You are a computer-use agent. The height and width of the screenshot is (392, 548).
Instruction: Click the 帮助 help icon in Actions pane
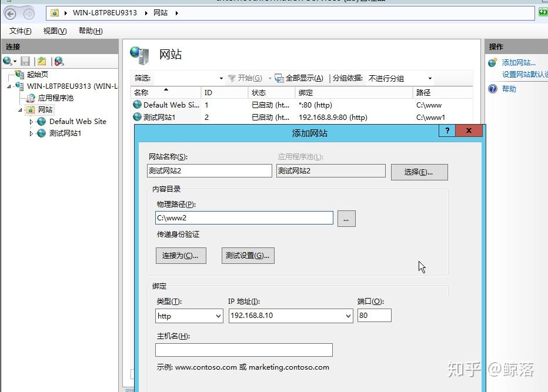tap(492, 89)
